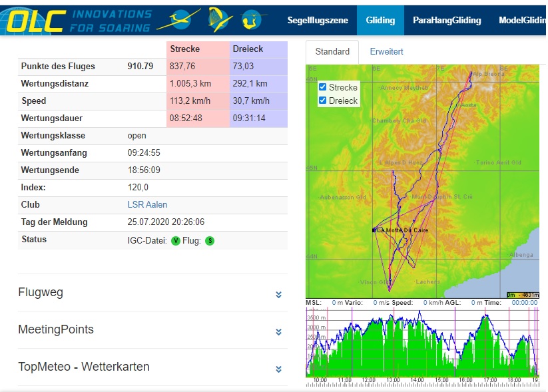This screenshot has width=548, height=392.
Task: Expand the MeetingPoints section
Action: tap(278, 332)
